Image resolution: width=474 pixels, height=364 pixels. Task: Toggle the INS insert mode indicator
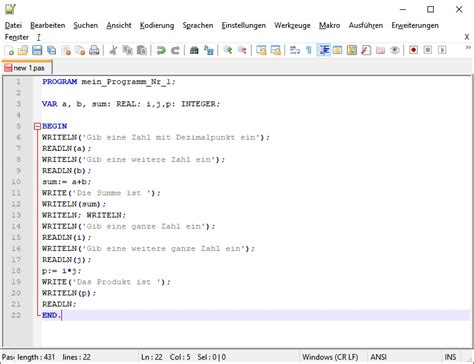(450, 357)
